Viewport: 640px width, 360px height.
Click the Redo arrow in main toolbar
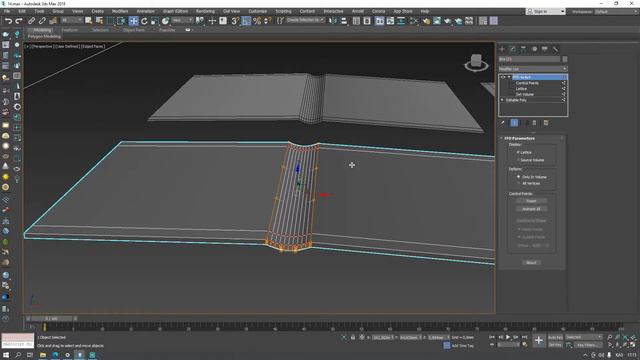click(x=19, y=21)
